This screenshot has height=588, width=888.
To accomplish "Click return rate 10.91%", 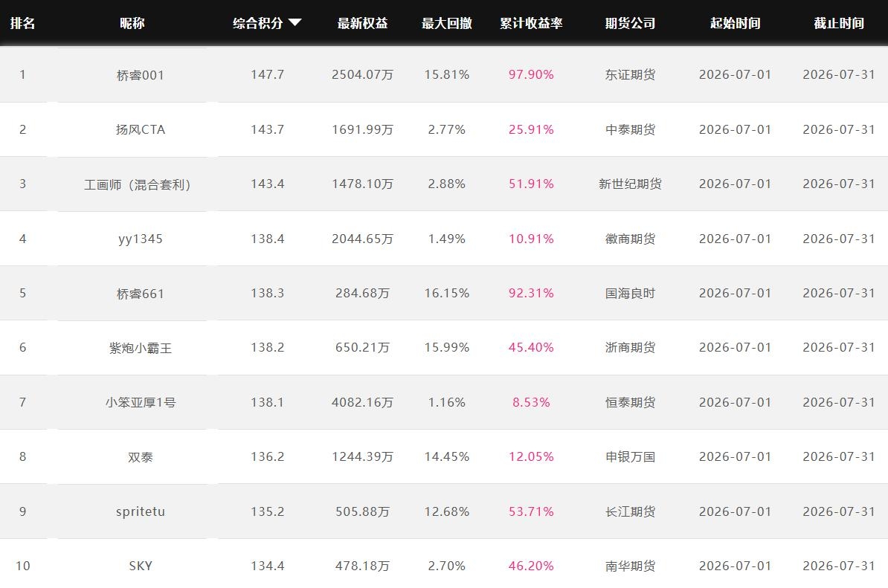I will [x=531, y=239].
